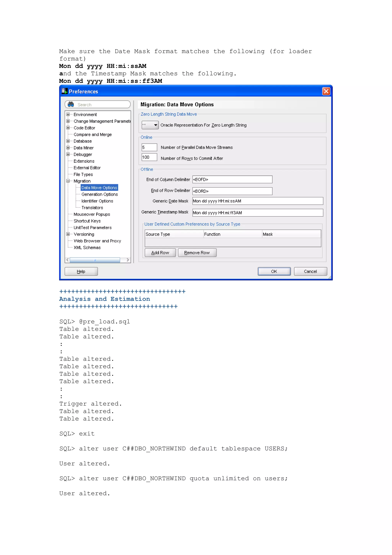Image resolution: width=392 pixels, height=555 pixels.
Task: Expand the Data Miner node
Action: [68, 148]
